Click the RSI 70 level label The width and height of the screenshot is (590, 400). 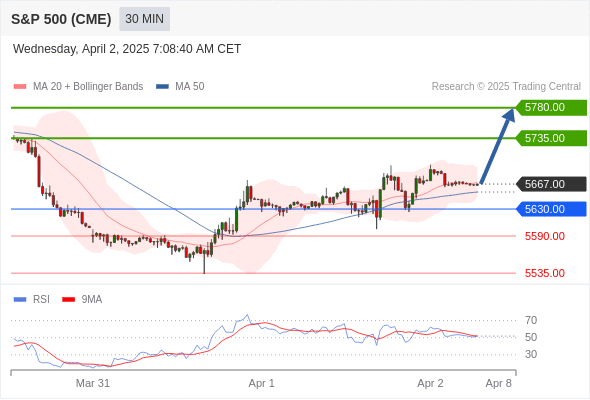[x=531, y=320]
